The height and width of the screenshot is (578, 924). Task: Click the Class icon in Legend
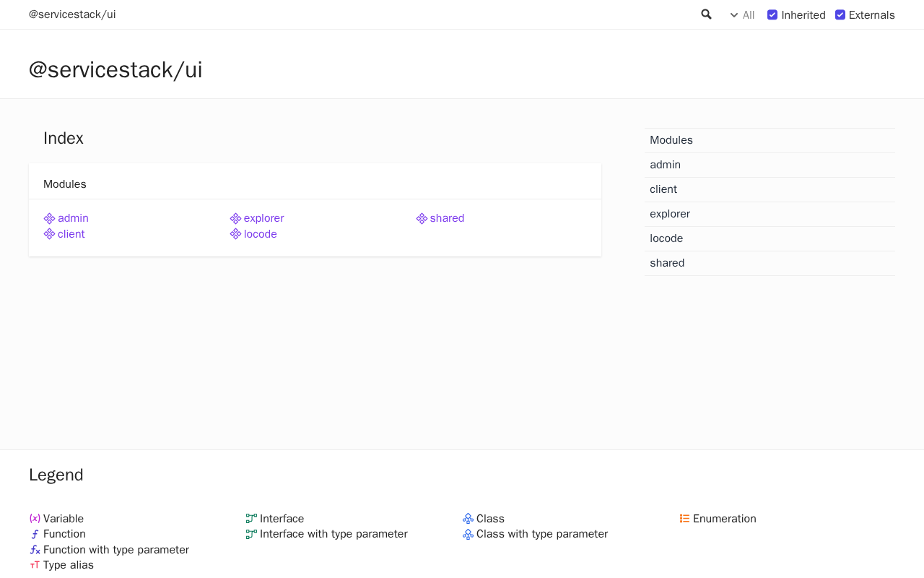(x=468, y=519)
